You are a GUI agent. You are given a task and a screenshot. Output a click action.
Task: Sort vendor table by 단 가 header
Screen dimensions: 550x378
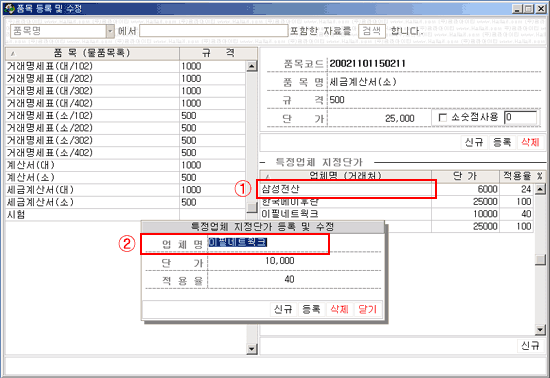click(465, 176)
